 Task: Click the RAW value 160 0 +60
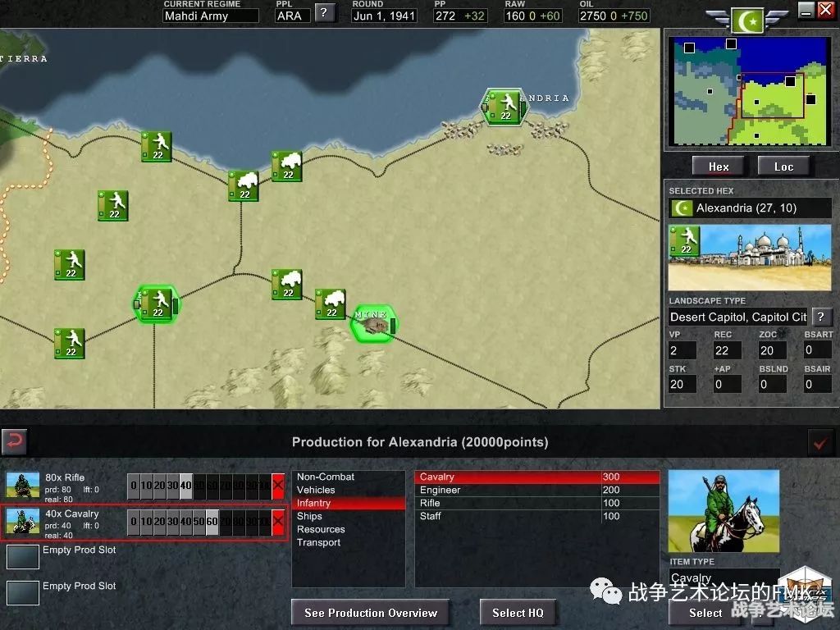(532, 16)
